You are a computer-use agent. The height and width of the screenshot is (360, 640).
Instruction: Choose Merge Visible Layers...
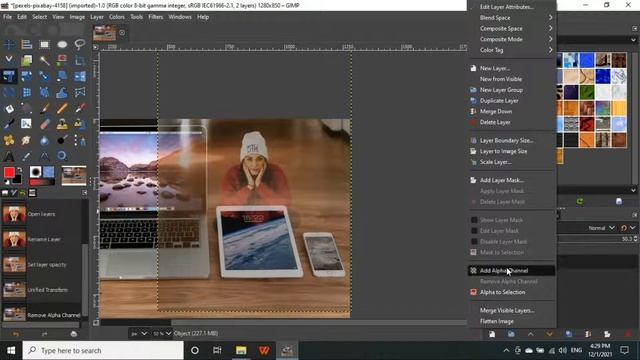tap(512, 310)
